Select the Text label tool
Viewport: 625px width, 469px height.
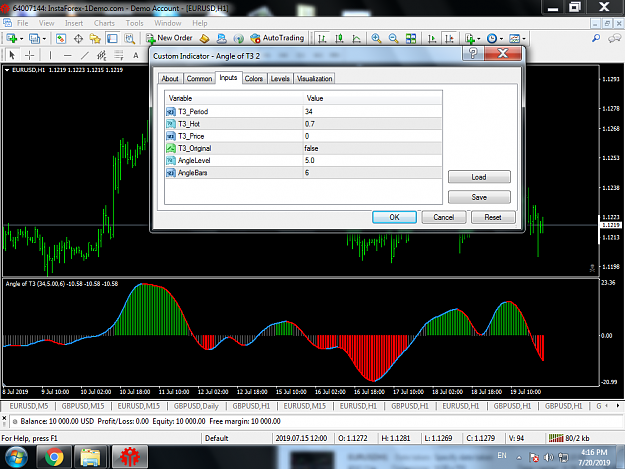(x=136, y=55)
